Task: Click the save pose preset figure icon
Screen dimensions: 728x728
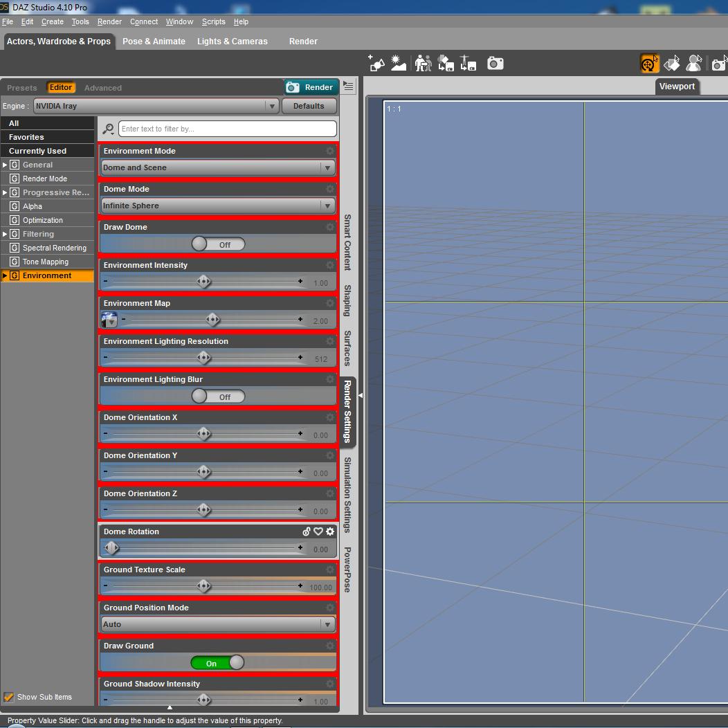Action: click(468, 63)
